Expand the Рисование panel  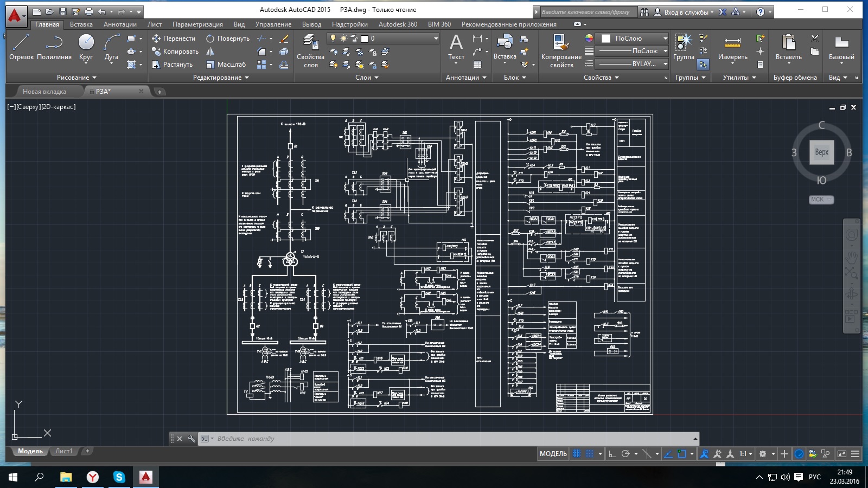coord(76,78)
